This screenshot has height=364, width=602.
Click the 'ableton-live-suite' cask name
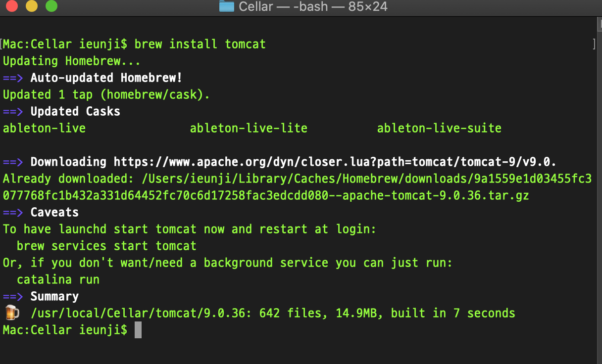pyautogui.click(x=439, y=128)
